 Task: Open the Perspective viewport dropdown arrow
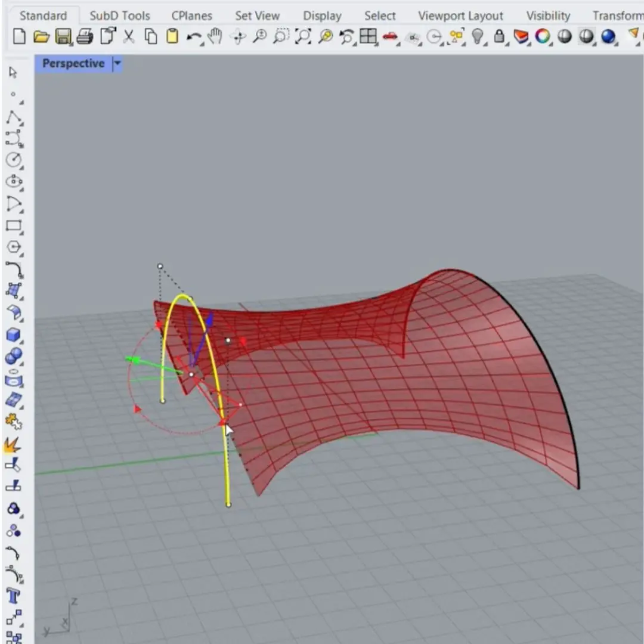tap(117, 63)
